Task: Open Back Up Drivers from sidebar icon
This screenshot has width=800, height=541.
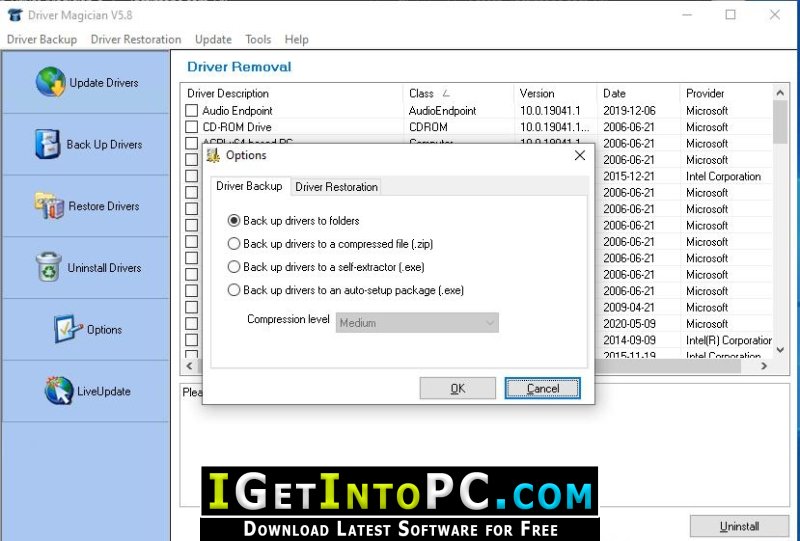Action: [x=47, y=144]
